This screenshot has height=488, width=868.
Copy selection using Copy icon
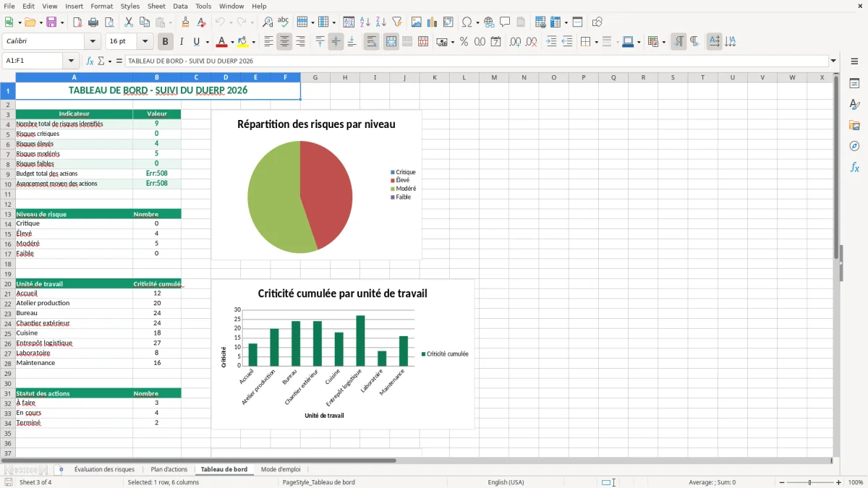pos(145,22)
